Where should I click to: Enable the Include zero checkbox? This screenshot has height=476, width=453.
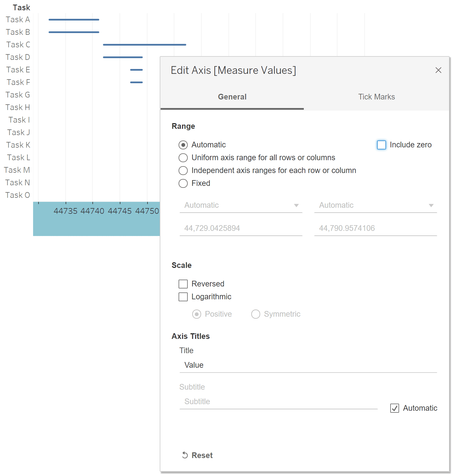click(x=381, y=145)
